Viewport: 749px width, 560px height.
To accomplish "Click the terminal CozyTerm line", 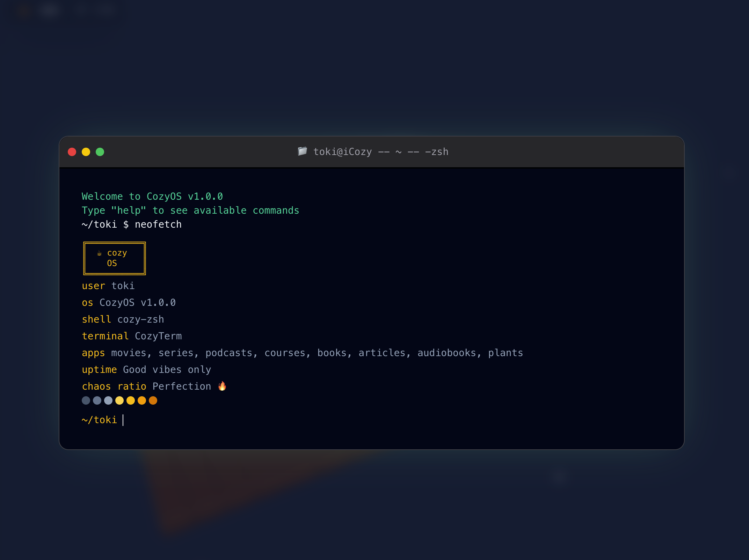I will pyautogui.click(x=132, y=336).
